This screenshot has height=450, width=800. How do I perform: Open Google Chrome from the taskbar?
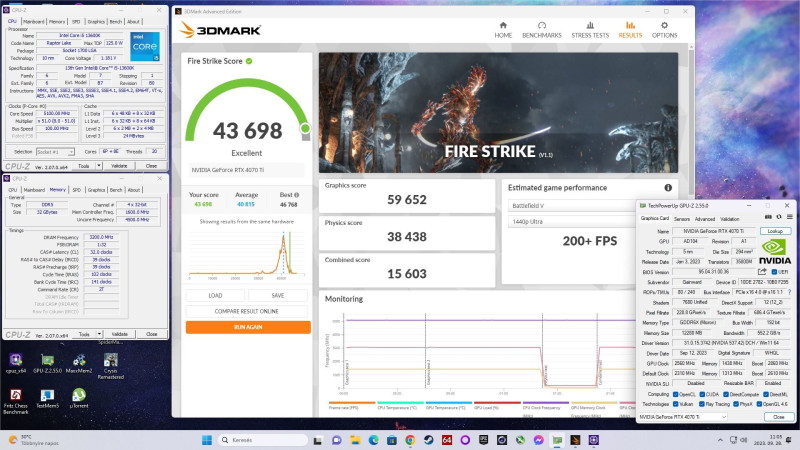pos(410,440)
